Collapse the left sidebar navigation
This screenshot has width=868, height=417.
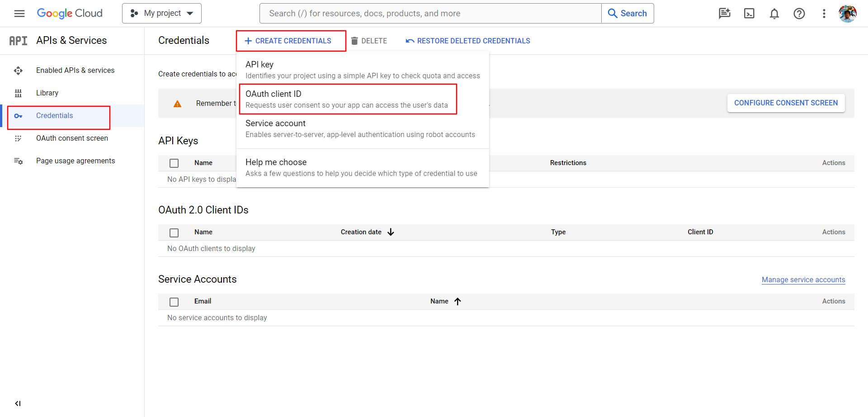[x=18, y=403]
